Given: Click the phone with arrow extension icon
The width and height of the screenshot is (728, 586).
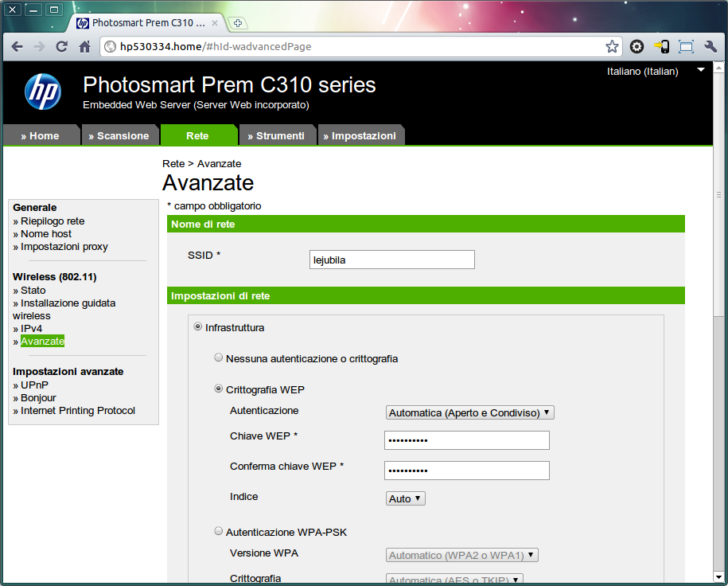Looking at the screenshot, I should (x=662, y=46).
